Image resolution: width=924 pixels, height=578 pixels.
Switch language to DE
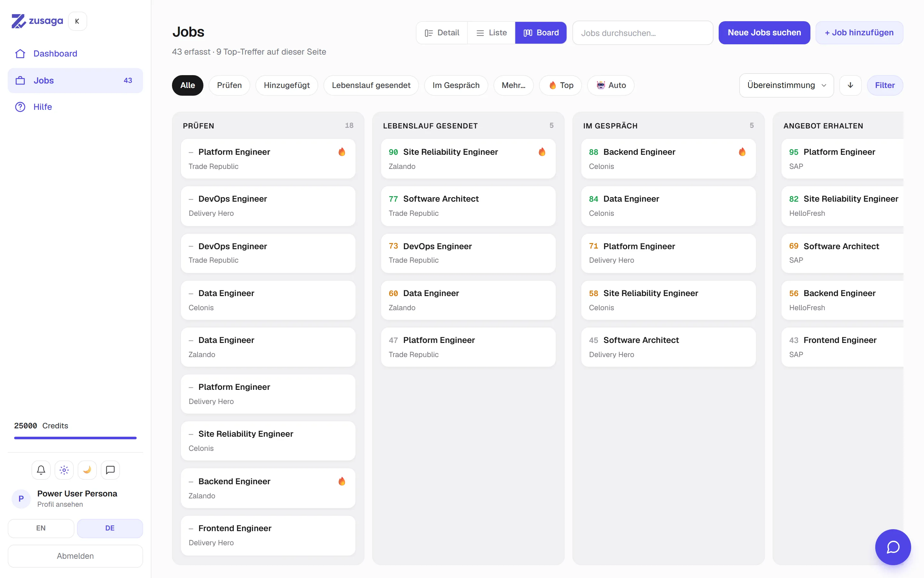[x=110, y=528]
